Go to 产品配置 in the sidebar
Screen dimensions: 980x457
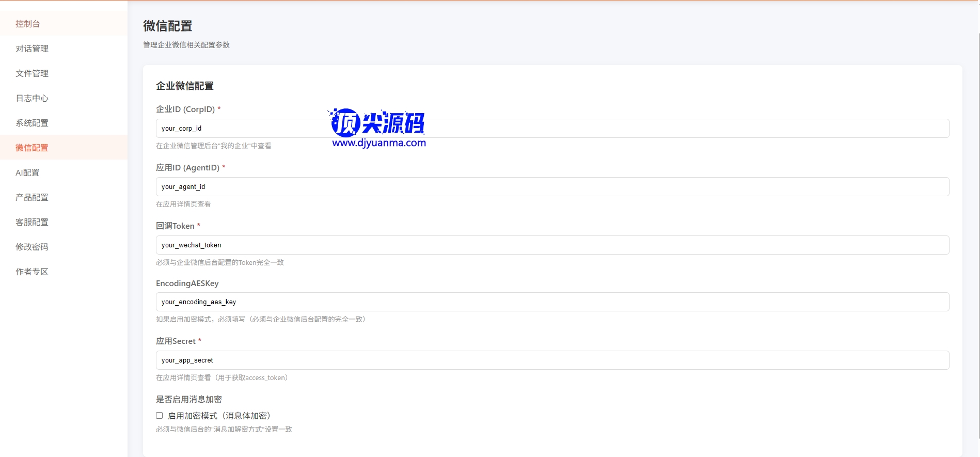point(32,197)
